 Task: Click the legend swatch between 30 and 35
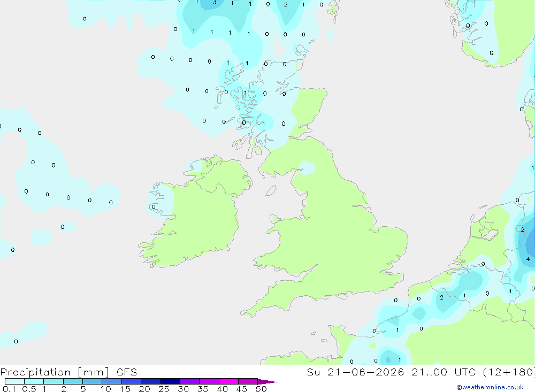[x=190, y=381]
